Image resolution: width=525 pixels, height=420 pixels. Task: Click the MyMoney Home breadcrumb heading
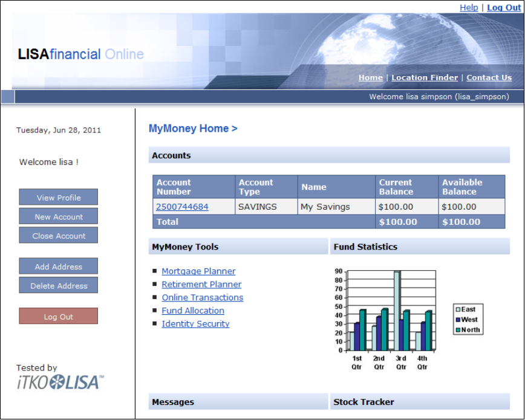coord(193,129)
